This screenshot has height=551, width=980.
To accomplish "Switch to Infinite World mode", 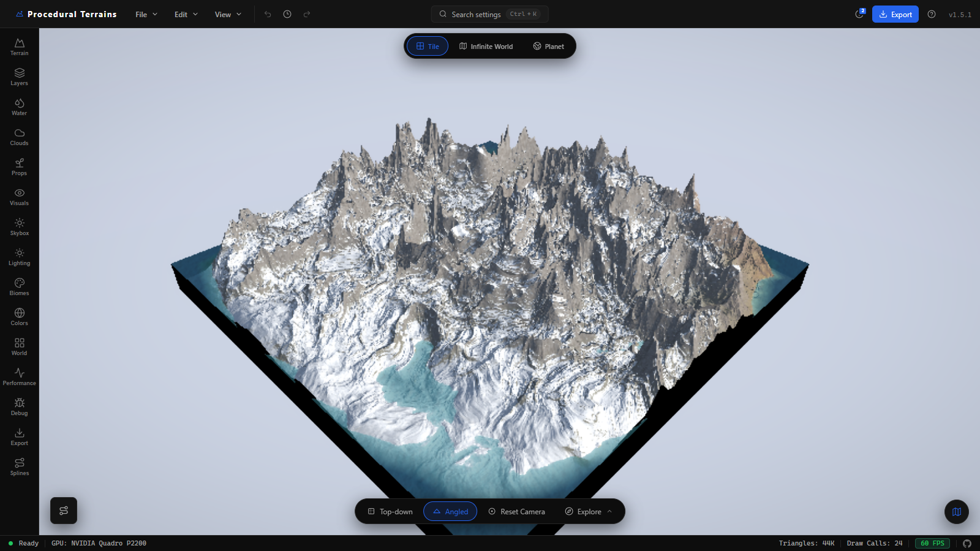I will click(486, 46).
